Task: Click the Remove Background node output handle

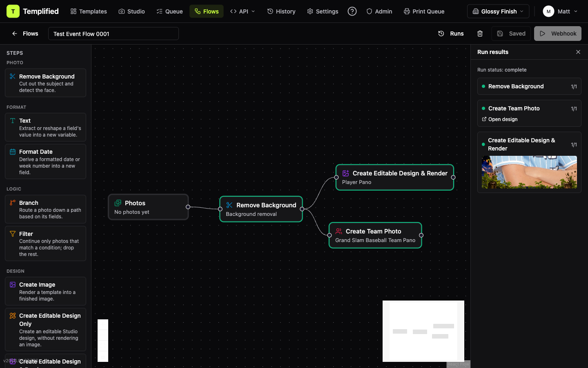Action: click(302, 209)
